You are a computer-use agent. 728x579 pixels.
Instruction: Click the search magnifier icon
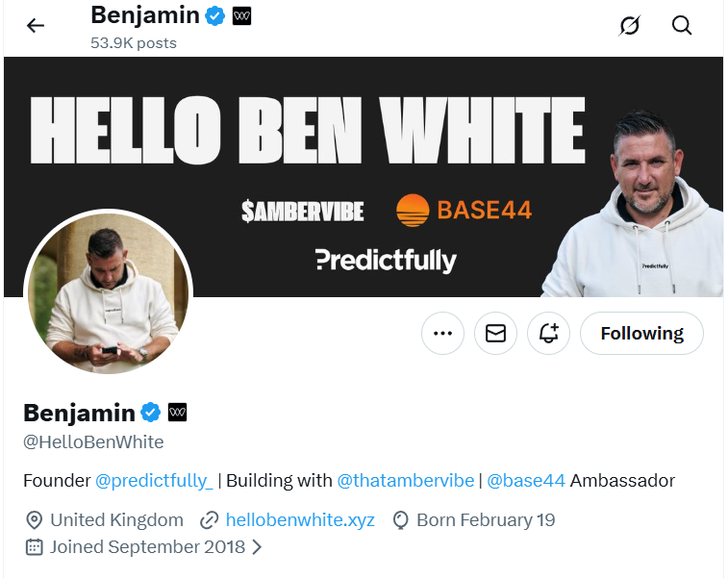point(682,26)
